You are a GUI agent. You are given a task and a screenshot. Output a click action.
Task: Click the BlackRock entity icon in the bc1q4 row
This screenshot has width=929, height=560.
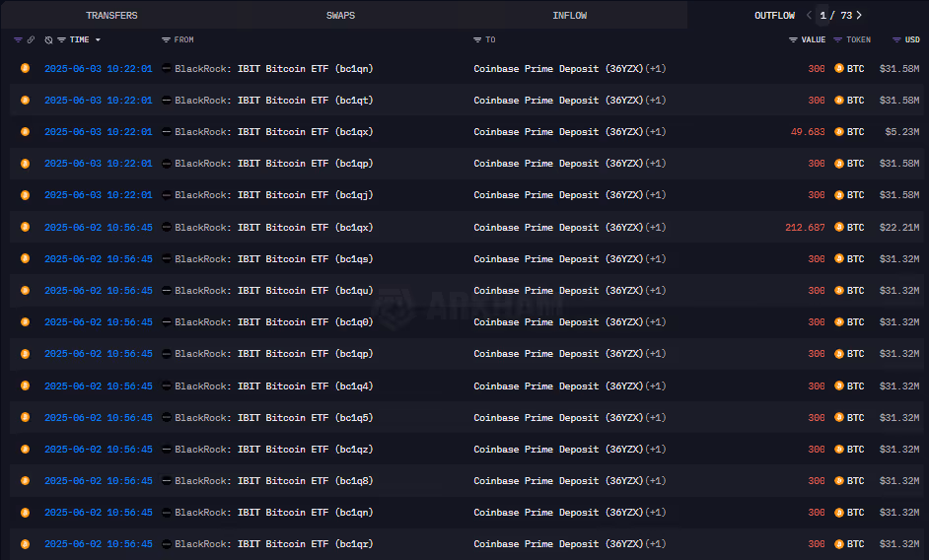[167, 385]
